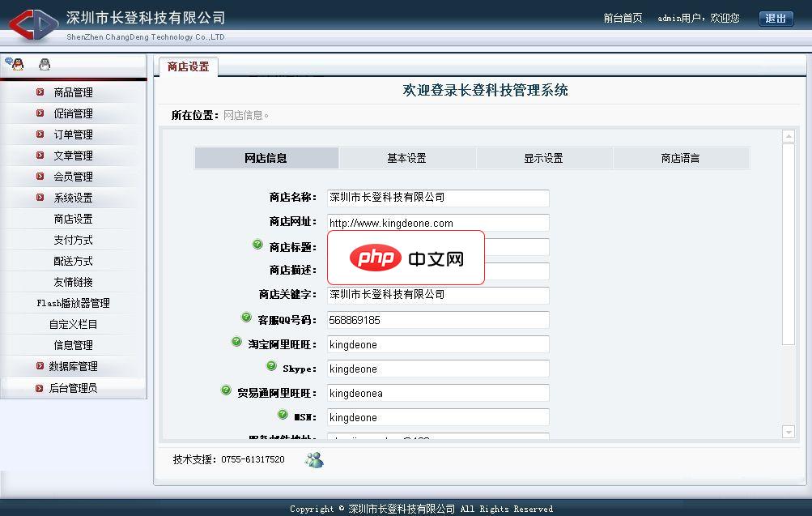Image resolution: width=812 pixels, height=516 pixels.
Task: Click the help icon next to 淘宝阿里旺旺
Action: pyautogui.click(x=236, y=342)
